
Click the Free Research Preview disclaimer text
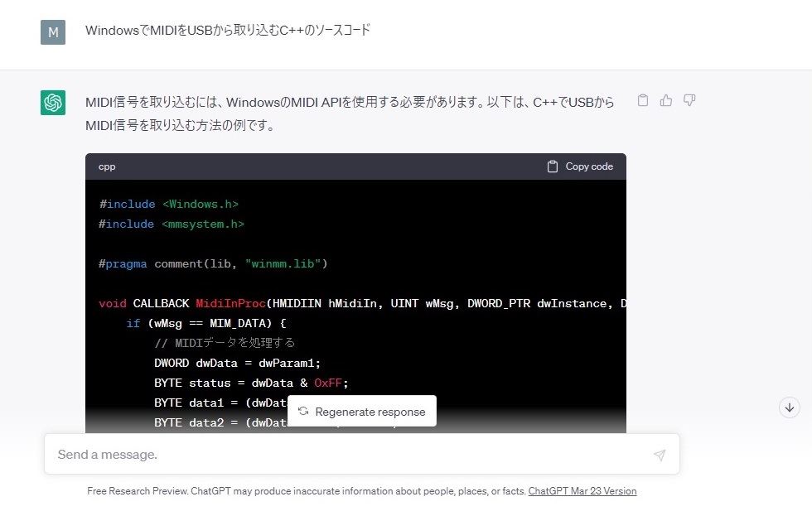coord(307,491)
